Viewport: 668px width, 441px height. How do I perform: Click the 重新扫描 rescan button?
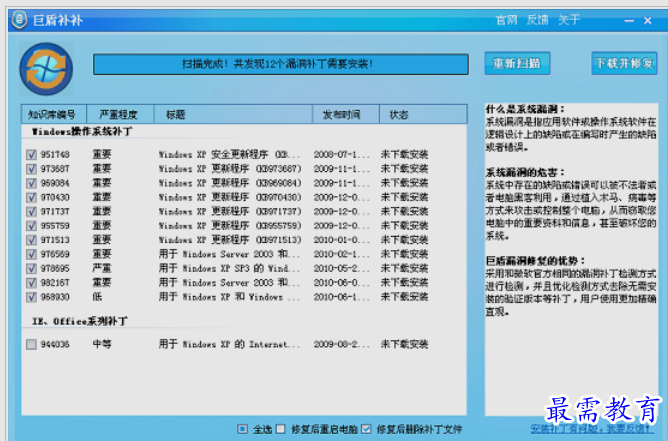(517, 63)
